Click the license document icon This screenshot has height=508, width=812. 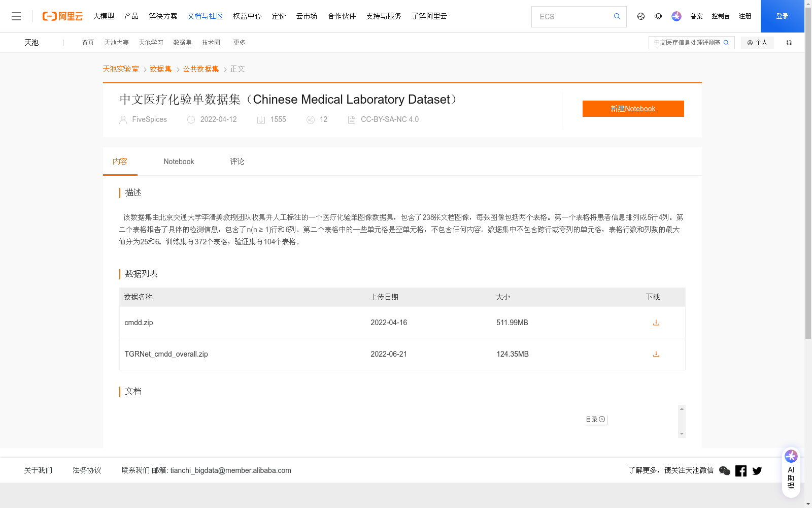351,120
